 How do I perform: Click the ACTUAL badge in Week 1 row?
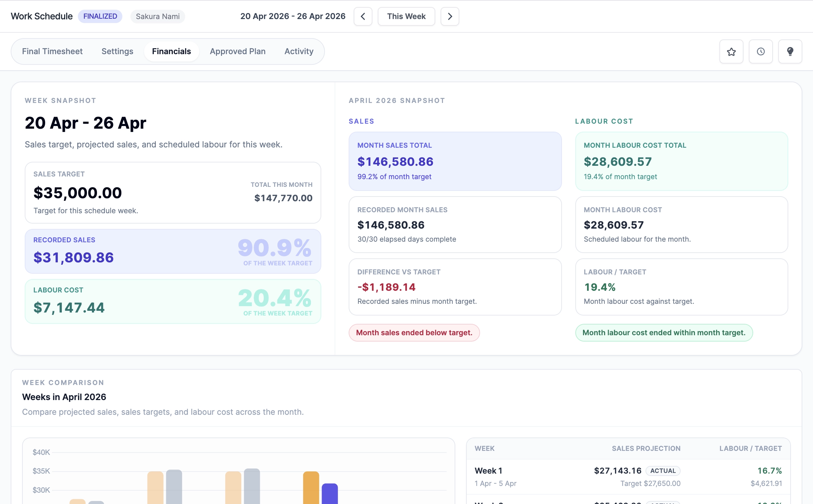click(663, 471)
